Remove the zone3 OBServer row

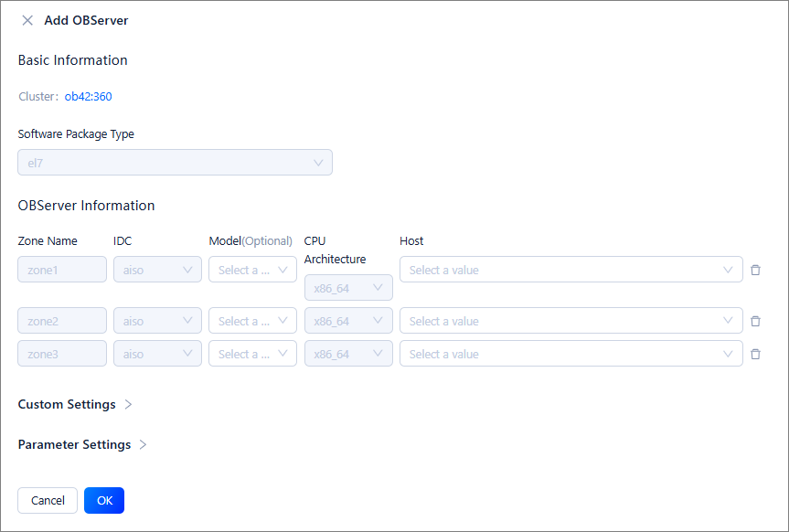[755, 354]
